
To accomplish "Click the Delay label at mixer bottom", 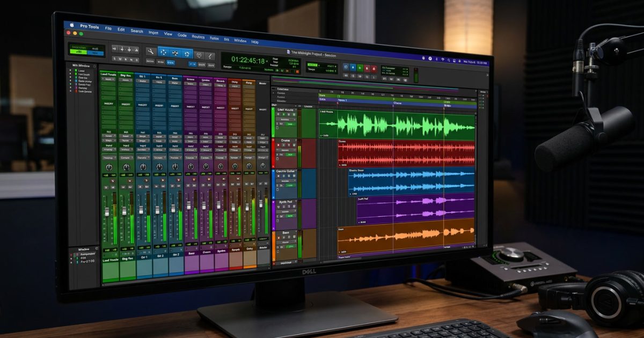I will click(x=250, y=249).
